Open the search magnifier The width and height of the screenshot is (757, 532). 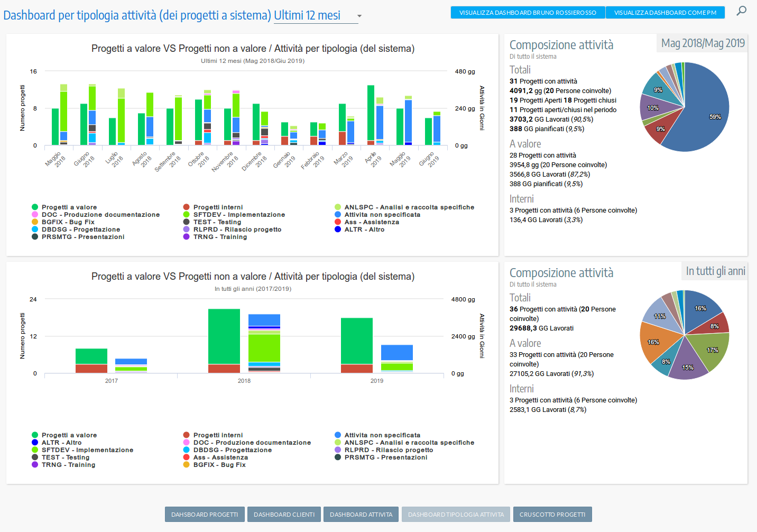point(742,11)
